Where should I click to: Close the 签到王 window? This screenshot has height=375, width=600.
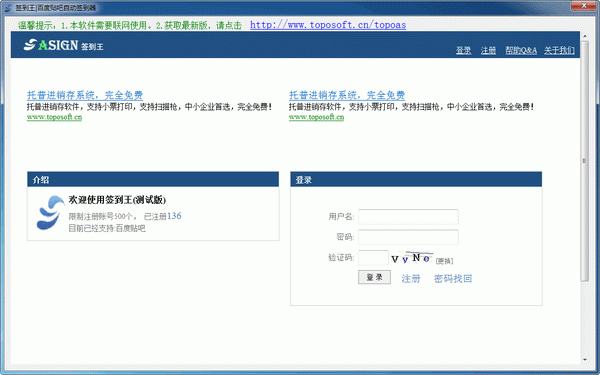pyautogui.click(x=584, y=5)
